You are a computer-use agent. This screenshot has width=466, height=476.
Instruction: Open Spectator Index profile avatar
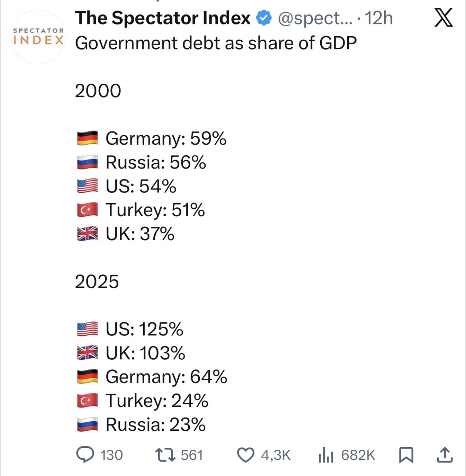pos(38,36)
